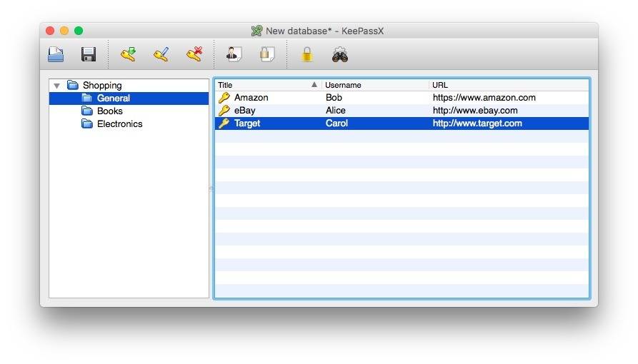Save database with floppy disk icon

click(x=89, y=54)
